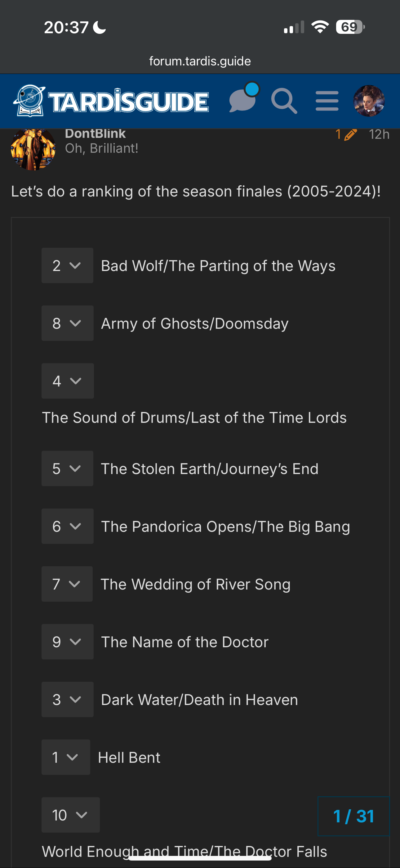The height and width of the screenshot is (868, 400).
Task: Click the 12h post timestamp
Action: [379, 134]
